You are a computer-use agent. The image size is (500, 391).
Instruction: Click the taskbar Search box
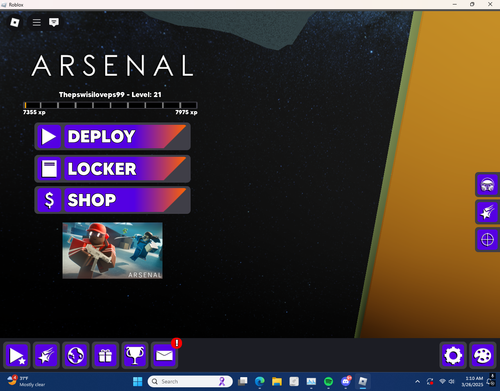(x=190, y=381)
